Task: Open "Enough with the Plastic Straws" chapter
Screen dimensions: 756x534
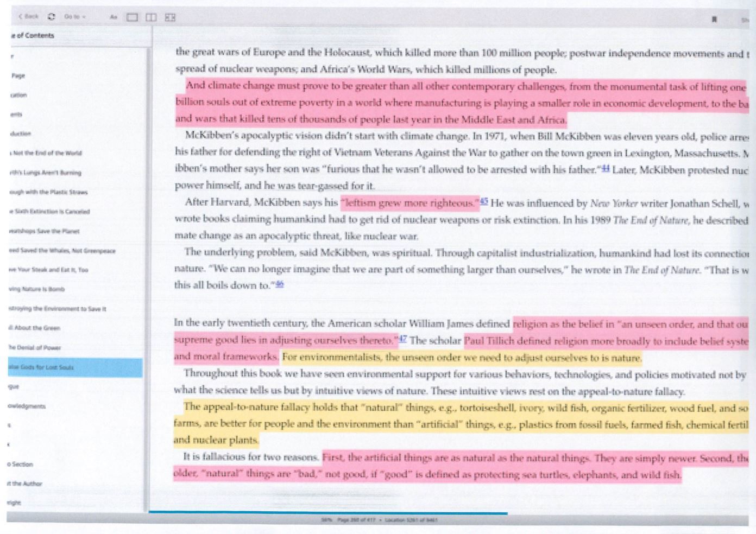Action: 48,192
